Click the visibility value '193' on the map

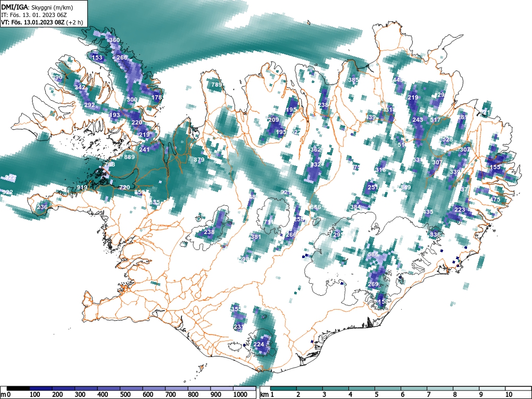115,115
